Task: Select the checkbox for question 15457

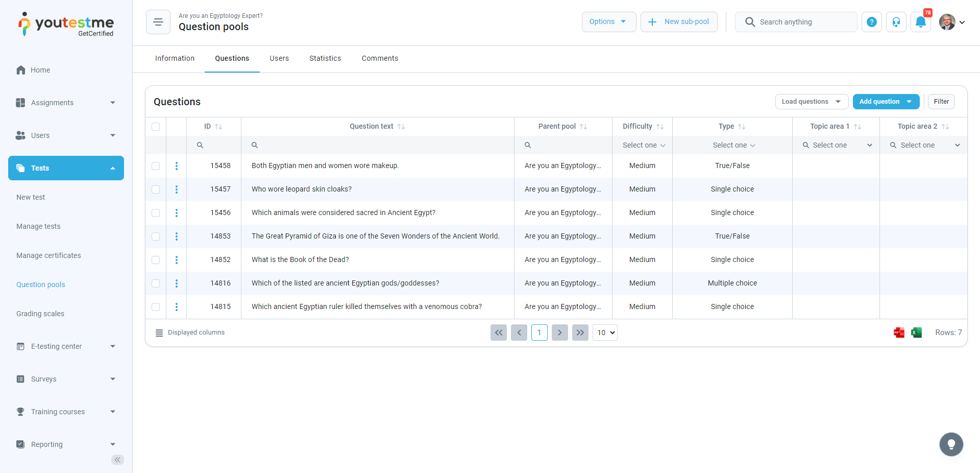Action: [x=156, y=190]
